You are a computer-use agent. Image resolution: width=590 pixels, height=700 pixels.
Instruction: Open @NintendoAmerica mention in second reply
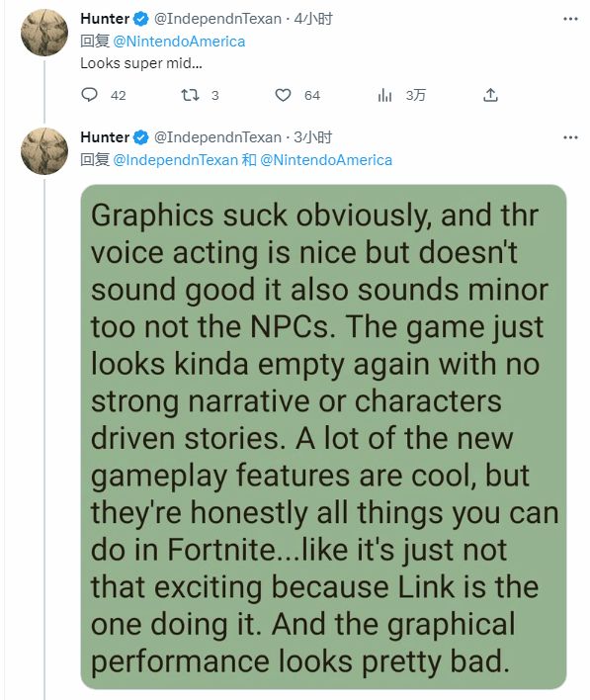(326, 160)
